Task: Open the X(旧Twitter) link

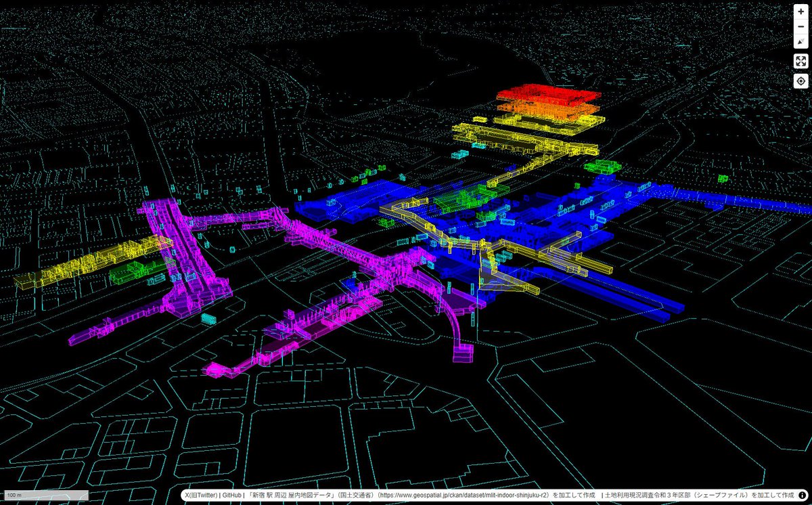Action: (200, 496)
